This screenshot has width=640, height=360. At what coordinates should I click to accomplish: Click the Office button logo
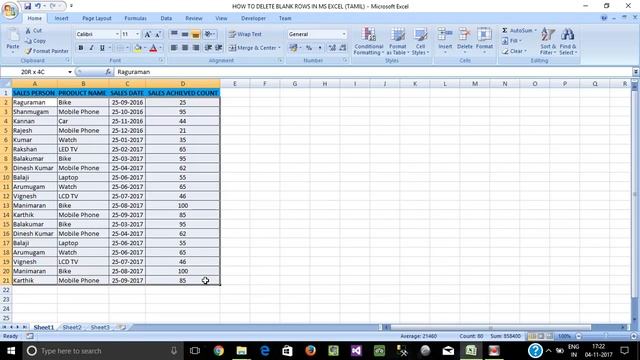pos(10,10)
